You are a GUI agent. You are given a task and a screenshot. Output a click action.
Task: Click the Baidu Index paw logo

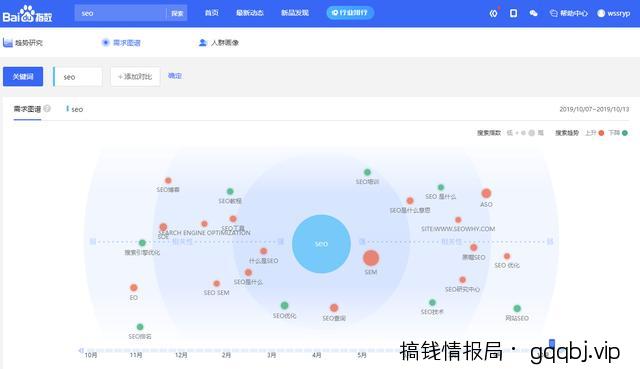click(27, 14)
